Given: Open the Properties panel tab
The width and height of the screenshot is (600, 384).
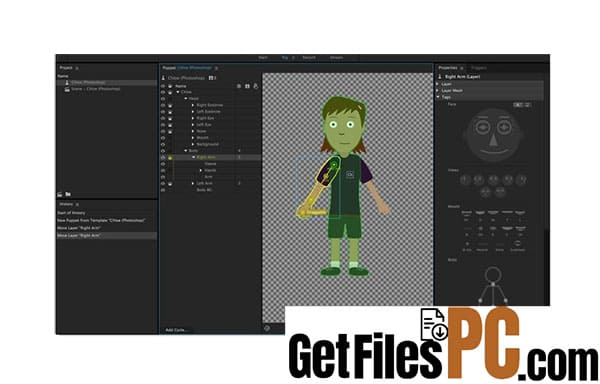Looking at the screenshot, I should pyautogui.click(x=448, y=68).
